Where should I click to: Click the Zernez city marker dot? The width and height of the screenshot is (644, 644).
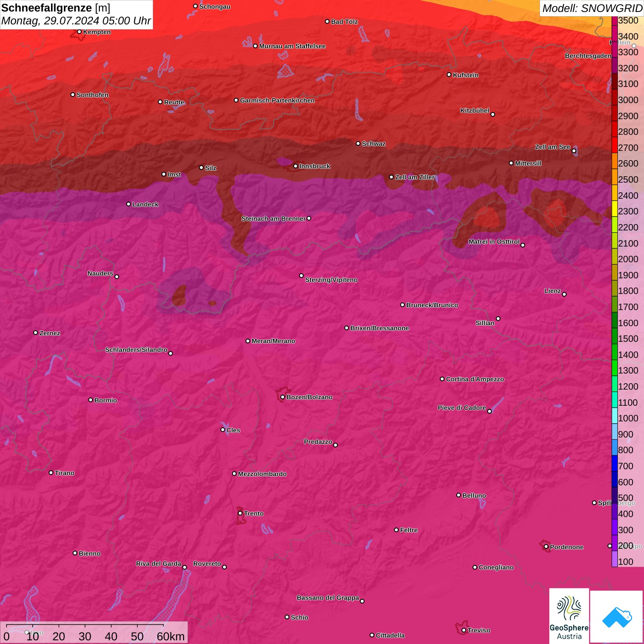35,333
